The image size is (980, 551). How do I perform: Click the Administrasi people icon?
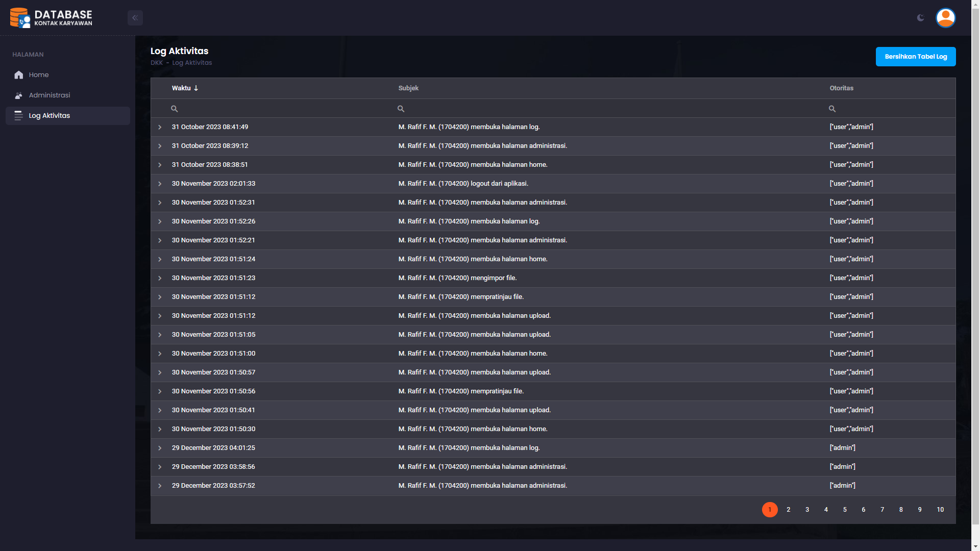(x=19, y=95)
